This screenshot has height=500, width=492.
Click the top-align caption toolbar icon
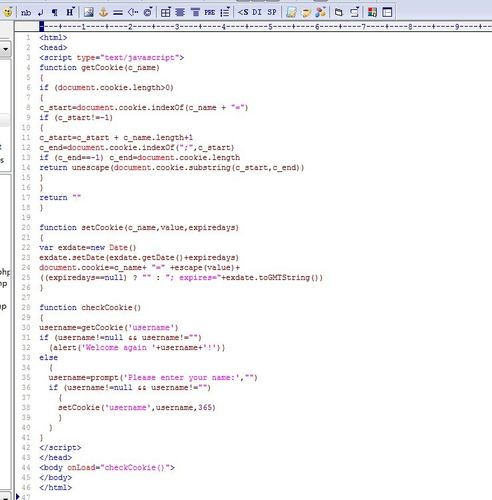point(195,12)
